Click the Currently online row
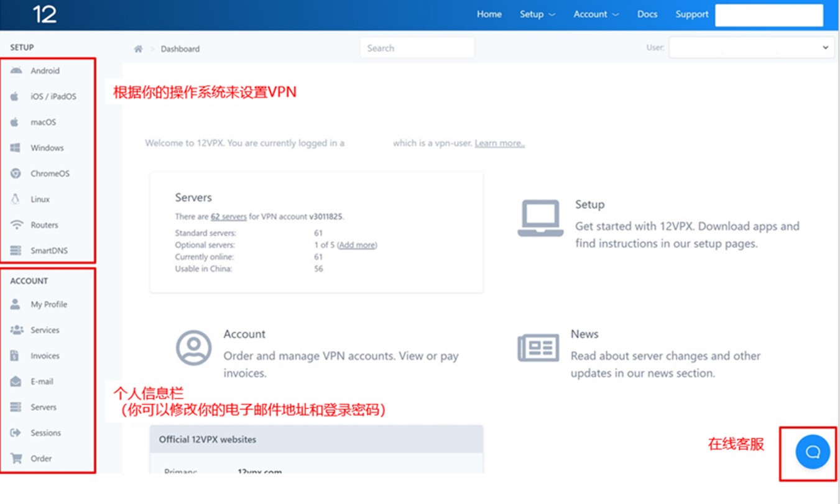Image resolution: width=840 pixels, height=504 pixels. [x=249, y=257]
